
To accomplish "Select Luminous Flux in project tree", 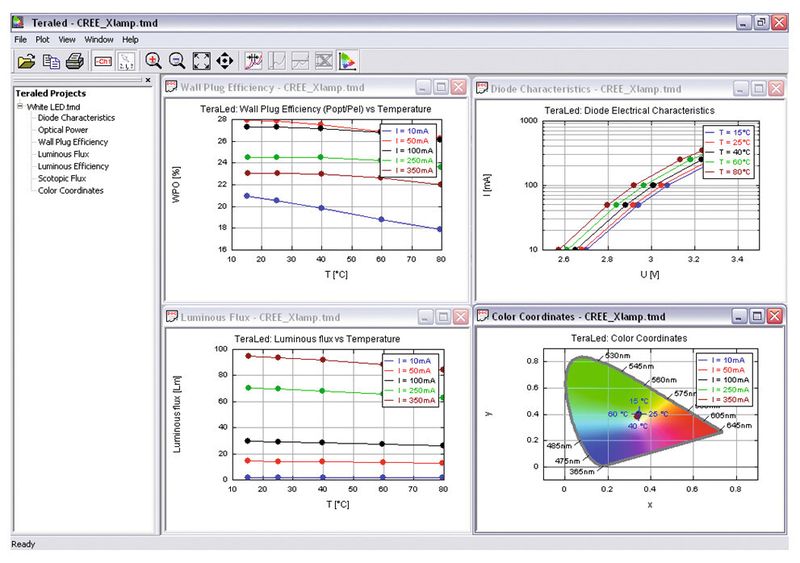I will point(63,154).
